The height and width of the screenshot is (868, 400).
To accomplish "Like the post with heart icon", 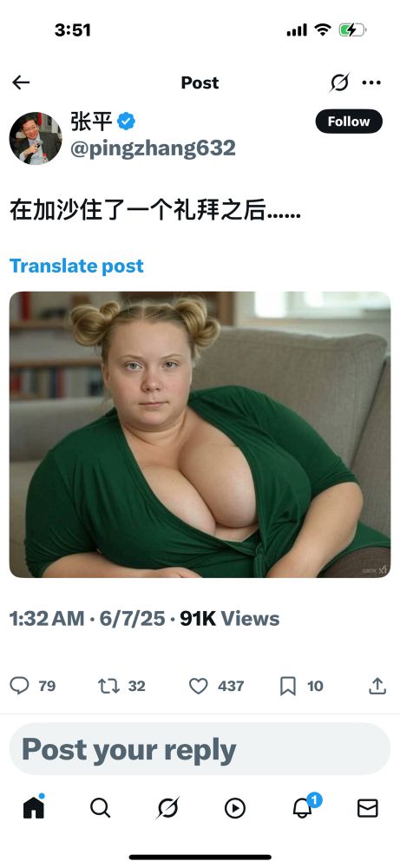I will [x=198, y=686].
